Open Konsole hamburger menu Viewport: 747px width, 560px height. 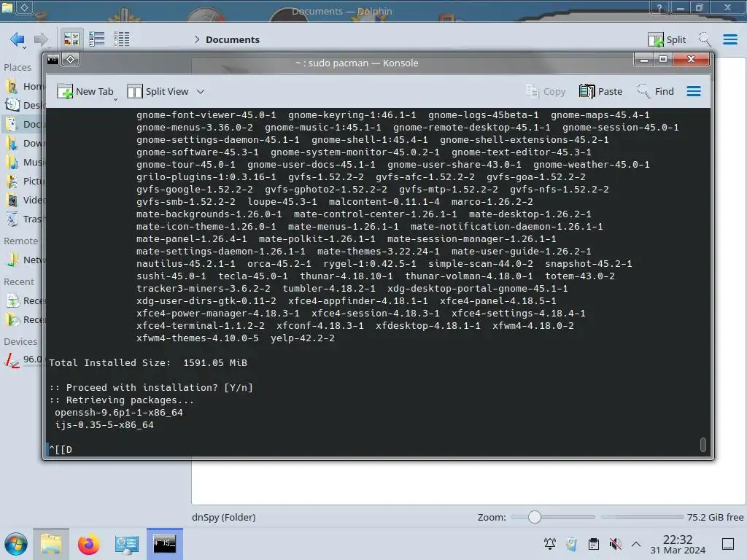694,91
